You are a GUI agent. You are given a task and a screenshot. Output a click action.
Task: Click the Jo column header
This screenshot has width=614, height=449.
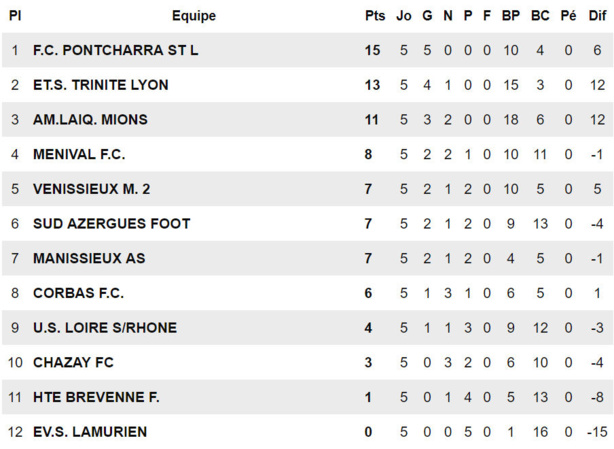pos(404,16)
